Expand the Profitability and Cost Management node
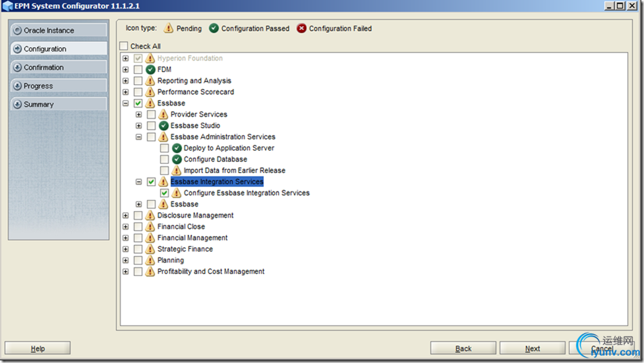 point(126,271)
